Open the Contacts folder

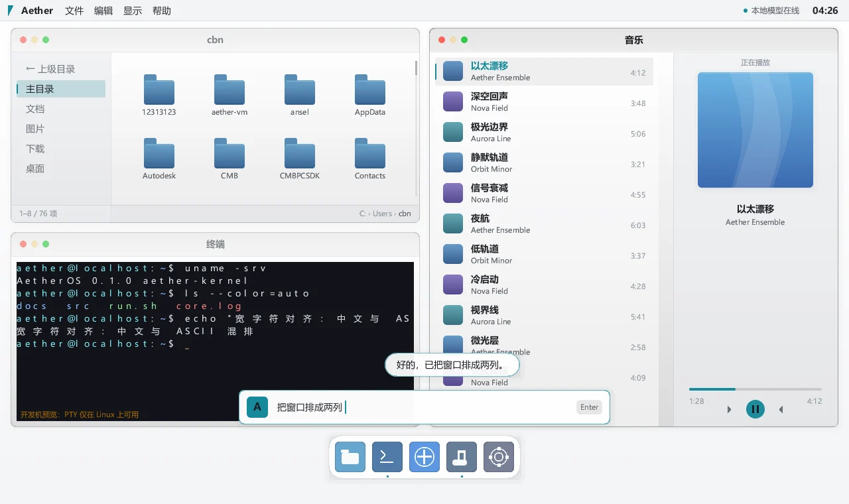pyautogui.click(x=370, y=153)
